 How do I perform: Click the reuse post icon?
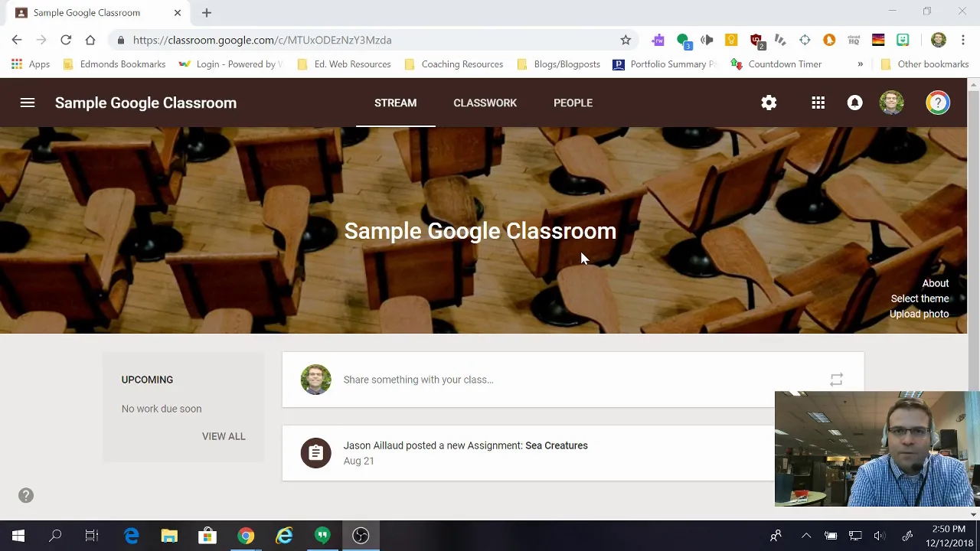(x=836, y=380)
